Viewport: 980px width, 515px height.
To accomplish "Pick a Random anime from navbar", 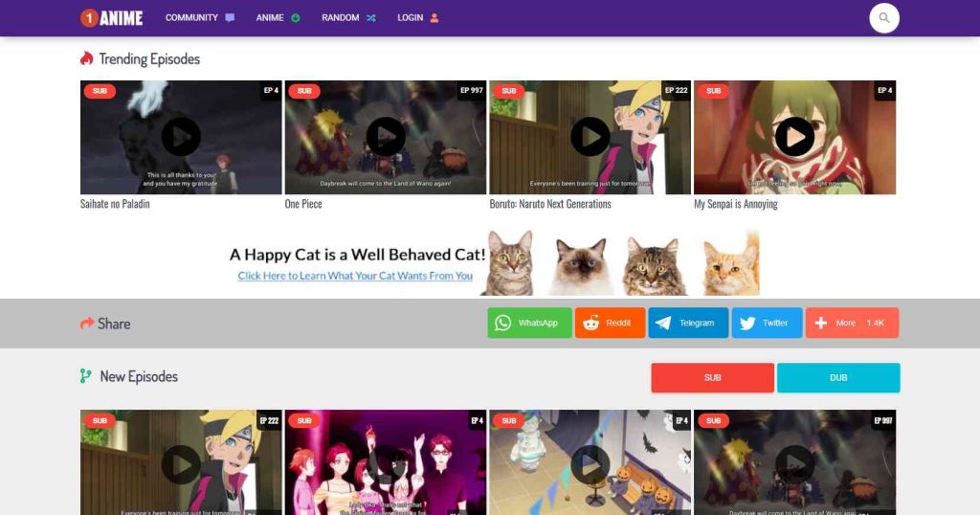I will coord(348,17).
